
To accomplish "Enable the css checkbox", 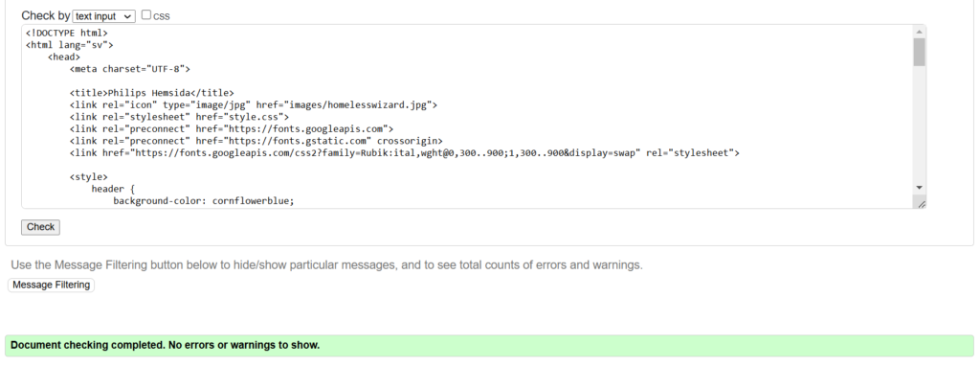I will [146, 15].
